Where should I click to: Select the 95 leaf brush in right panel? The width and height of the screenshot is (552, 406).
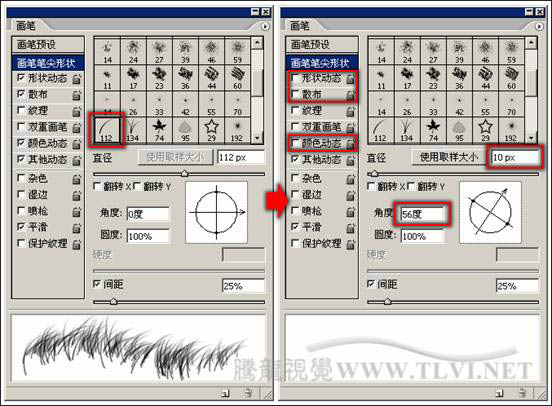tap(459, 130)
